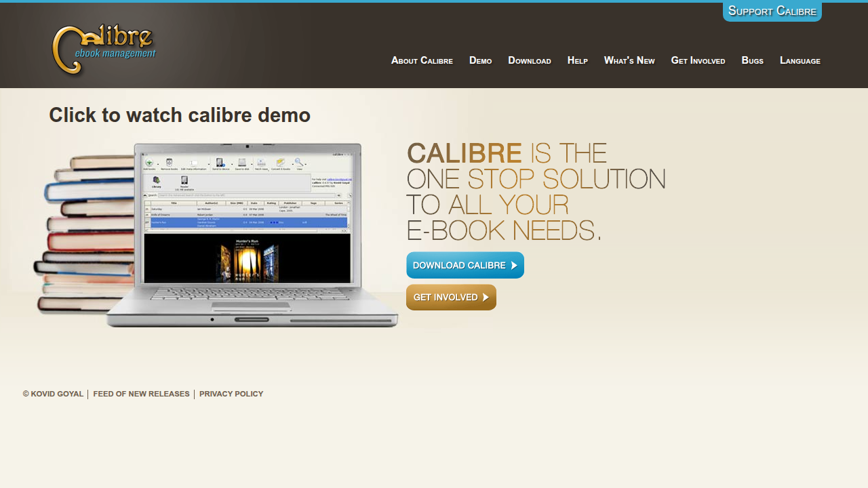Viewport: 868px width, 488px height.
Task: Click the 'Calibre is the one stop solution' tagline
Action: (x=536, y=192)
